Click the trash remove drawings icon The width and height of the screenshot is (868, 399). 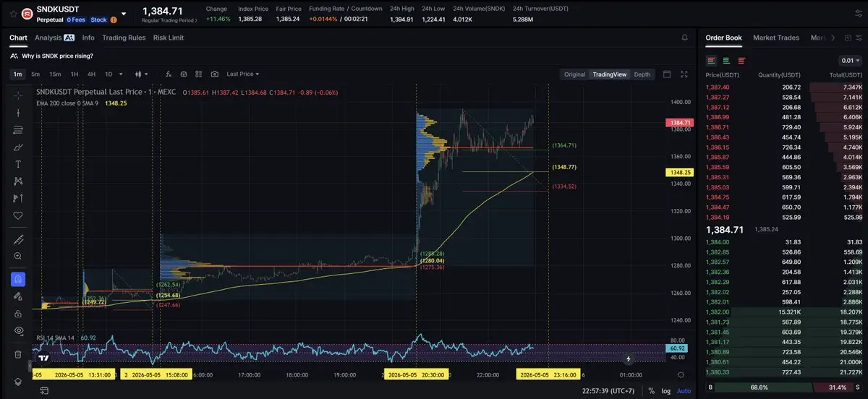pos(18,354)
